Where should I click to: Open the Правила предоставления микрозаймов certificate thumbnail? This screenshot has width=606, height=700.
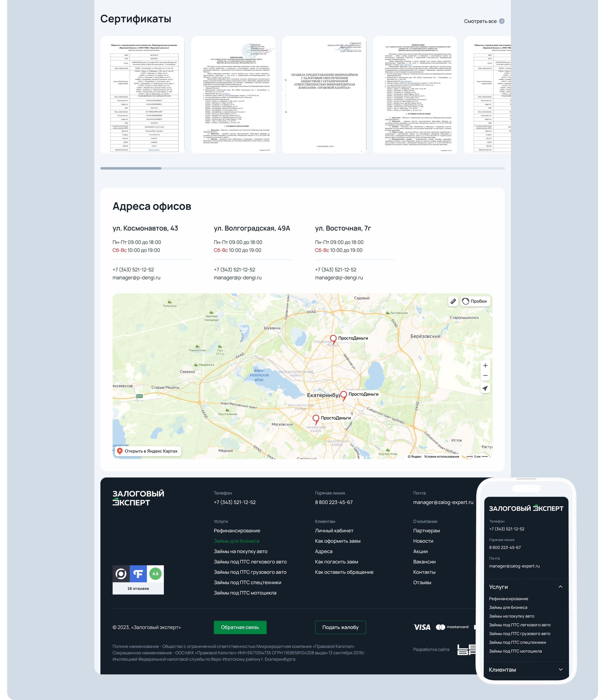point(324,95)
